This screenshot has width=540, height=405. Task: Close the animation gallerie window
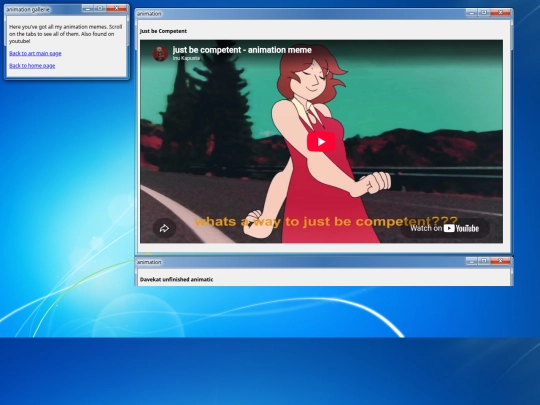pyautogui.click(x=116, y=8)
